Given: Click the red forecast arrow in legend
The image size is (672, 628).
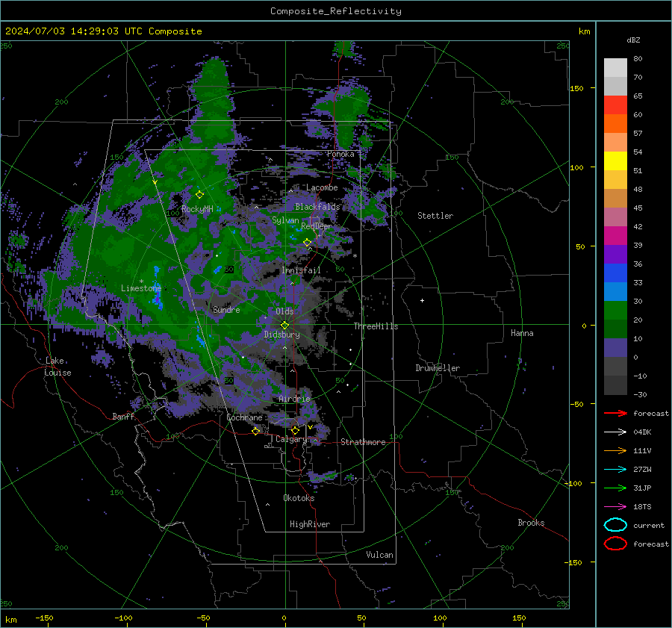Looking at the screenshot, I should tap(615, 413).
